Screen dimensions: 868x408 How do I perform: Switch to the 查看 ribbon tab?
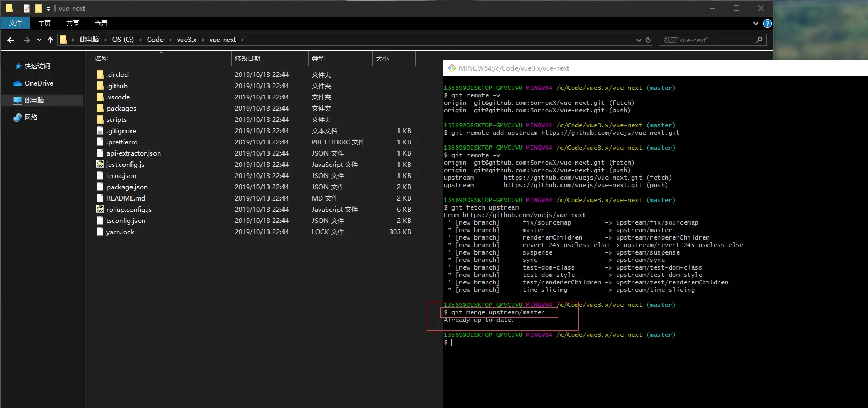(x=101, y=23)
